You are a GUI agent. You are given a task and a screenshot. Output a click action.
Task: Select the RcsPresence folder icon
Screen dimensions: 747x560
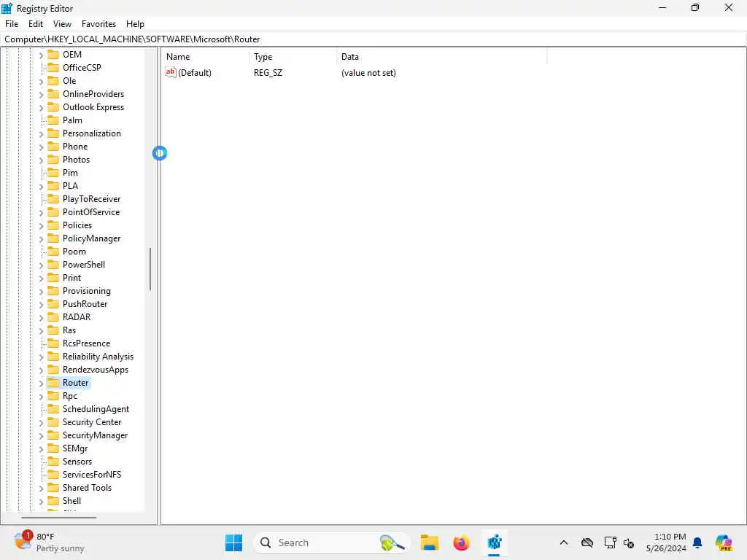(53, 343)
